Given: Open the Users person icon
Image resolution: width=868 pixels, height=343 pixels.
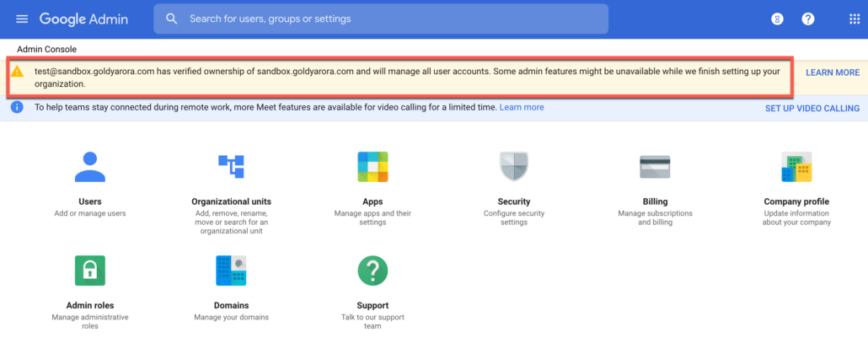Looking at the screenshot, I should tap(90, 167).
